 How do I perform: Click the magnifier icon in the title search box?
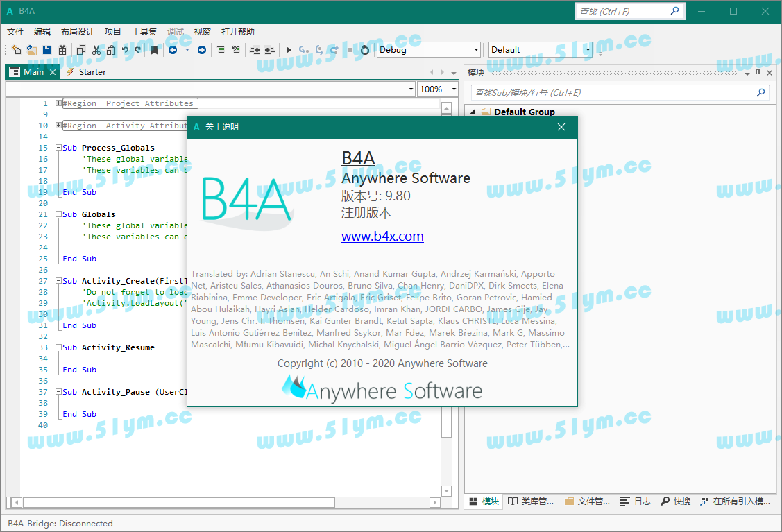pos(674,10)
